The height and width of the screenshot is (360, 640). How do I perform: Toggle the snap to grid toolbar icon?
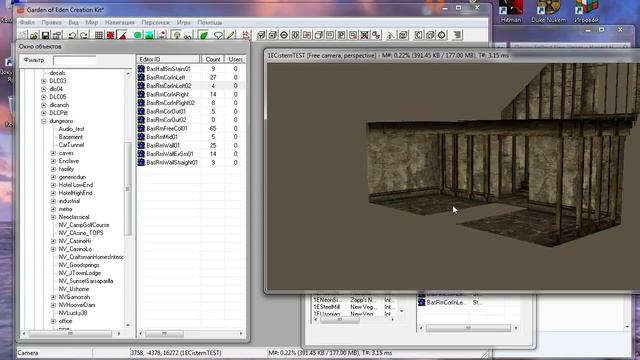(99, 35)
